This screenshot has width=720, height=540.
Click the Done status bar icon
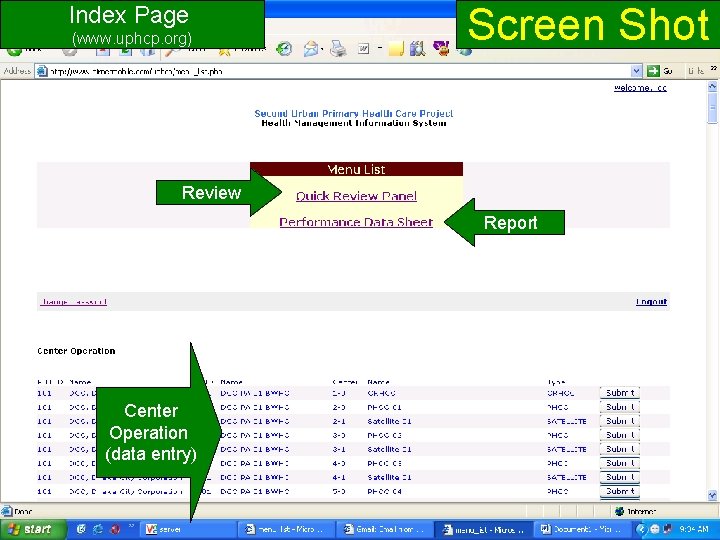(x=6, y=511)
